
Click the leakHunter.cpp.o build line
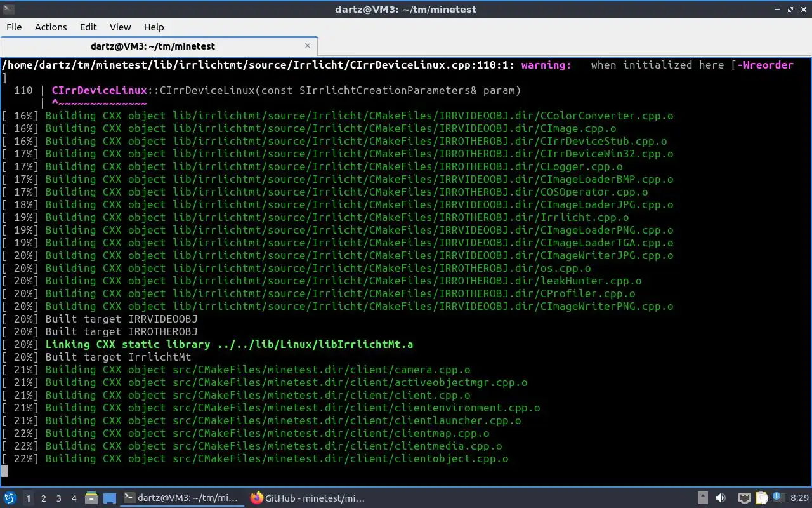point(322,281)
